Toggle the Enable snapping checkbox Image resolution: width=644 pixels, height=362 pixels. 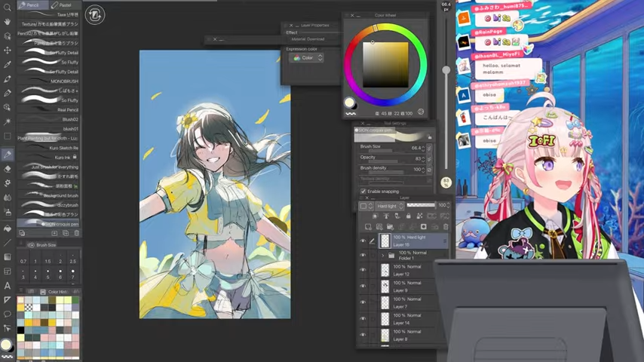coord(363,192)
